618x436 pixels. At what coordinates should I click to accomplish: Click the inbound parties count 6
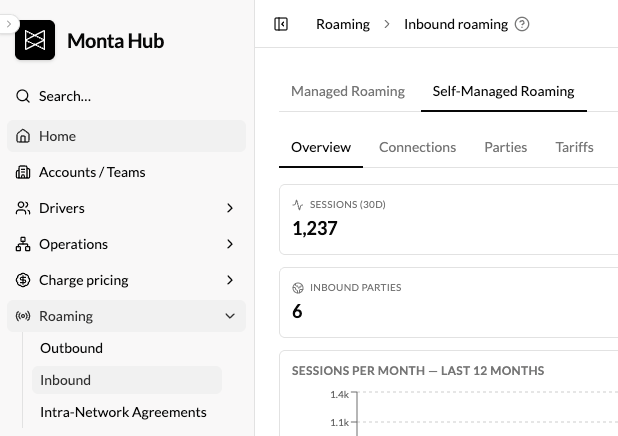pos(297,311)
